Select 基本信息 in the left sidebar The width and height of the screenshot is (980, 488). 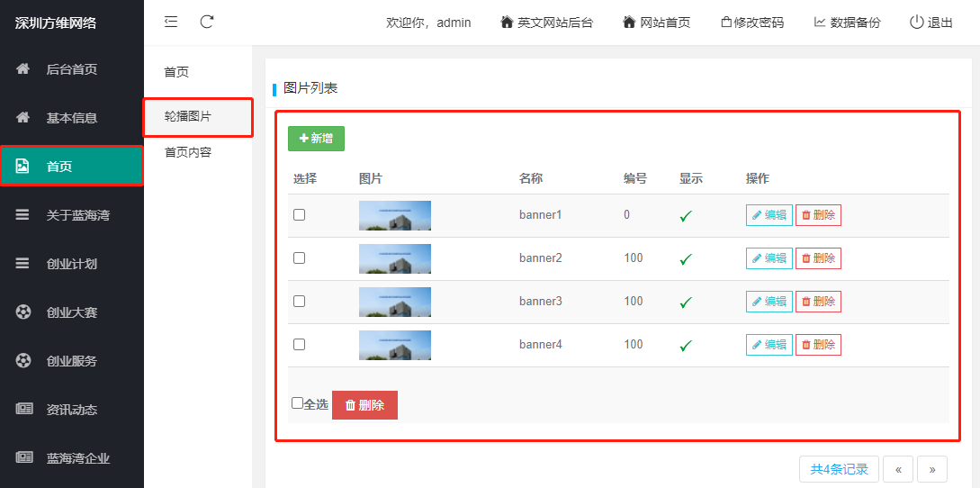pyautogui.click(x=72, y=118)
